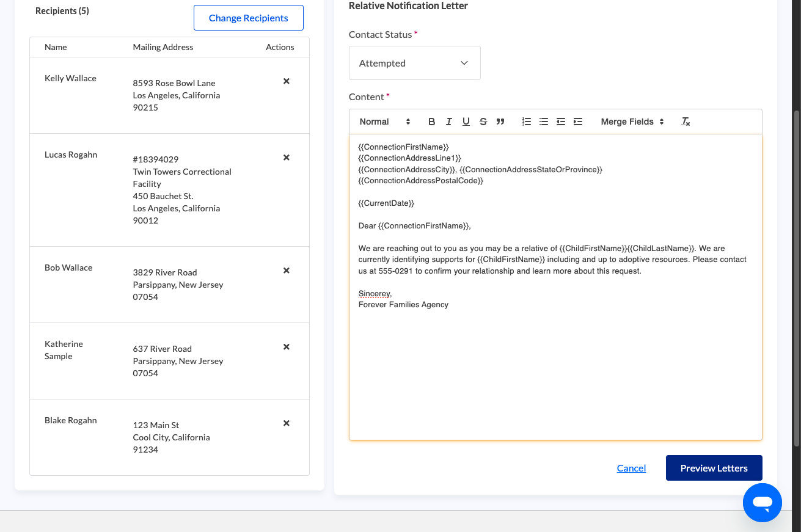Click the Relative Notification Letter heading
This screenshot has width=801, height=532.
[x=408, y=5]
